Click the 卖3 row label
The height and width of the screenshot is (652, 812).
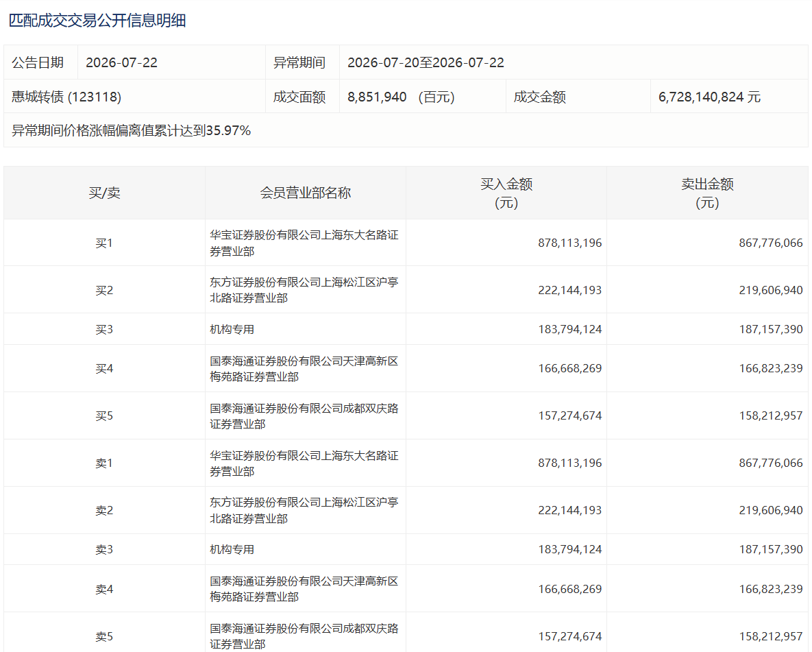(x=104, y=549)
